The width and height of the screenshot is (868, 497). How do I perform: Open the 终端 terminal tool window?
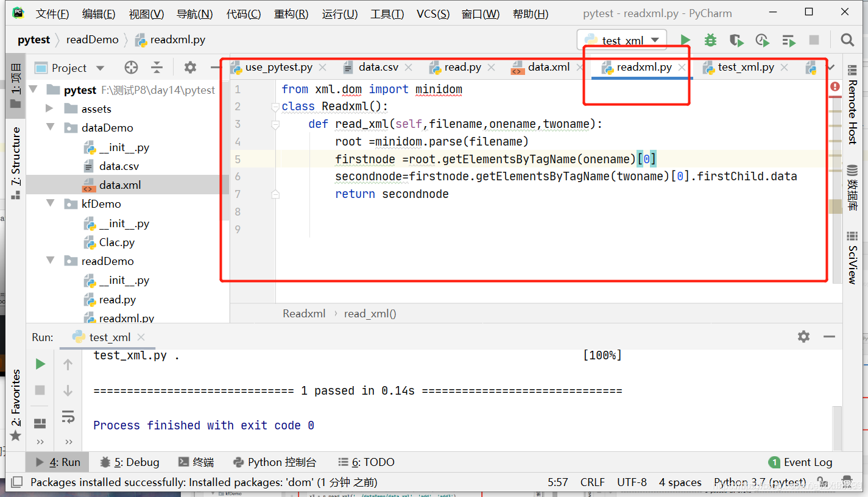pyautogui.click(x=196, y=462)
